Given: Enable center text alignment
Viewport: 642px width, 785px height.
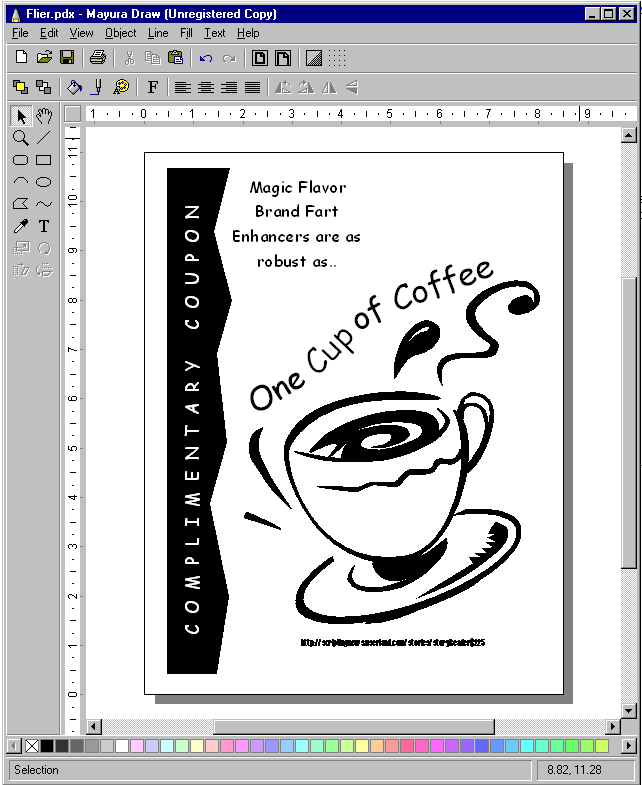Looking at the screenshot, I should tap(206, 88).
